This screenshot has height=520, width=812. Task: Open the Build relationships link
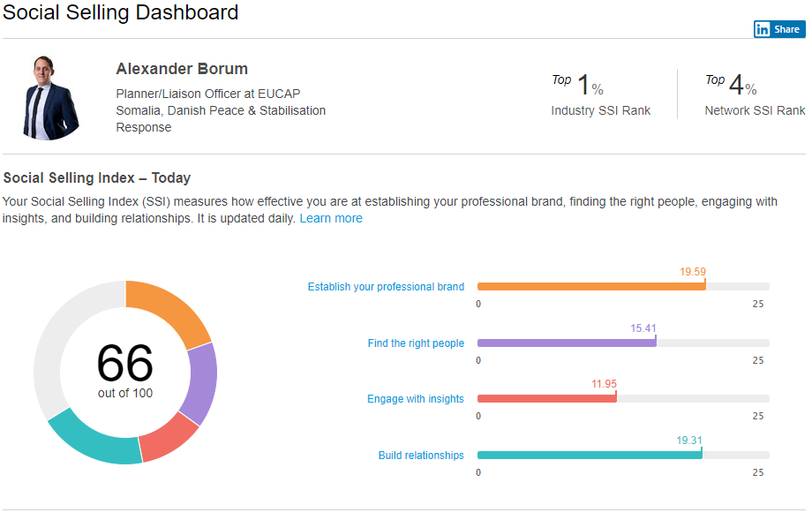pyautogui.click(x=421, y=456)
